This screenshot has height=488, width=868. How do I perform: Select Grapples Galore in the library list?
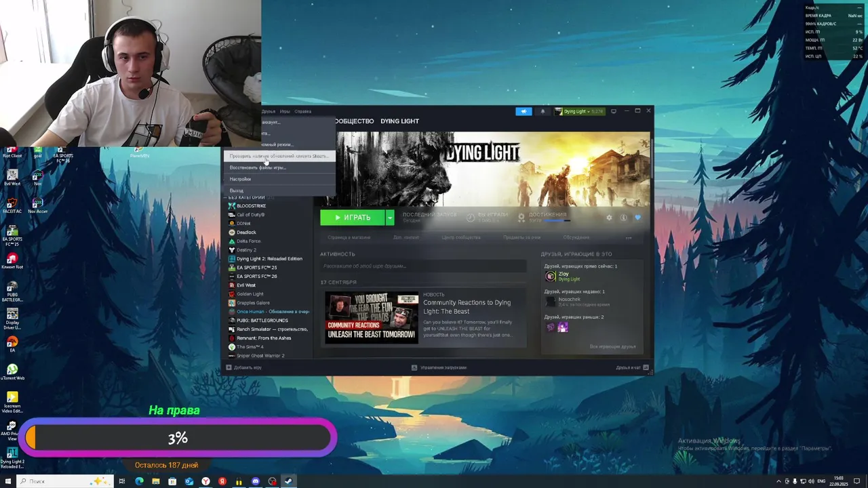pyautogui.click(x=253, y=303)
